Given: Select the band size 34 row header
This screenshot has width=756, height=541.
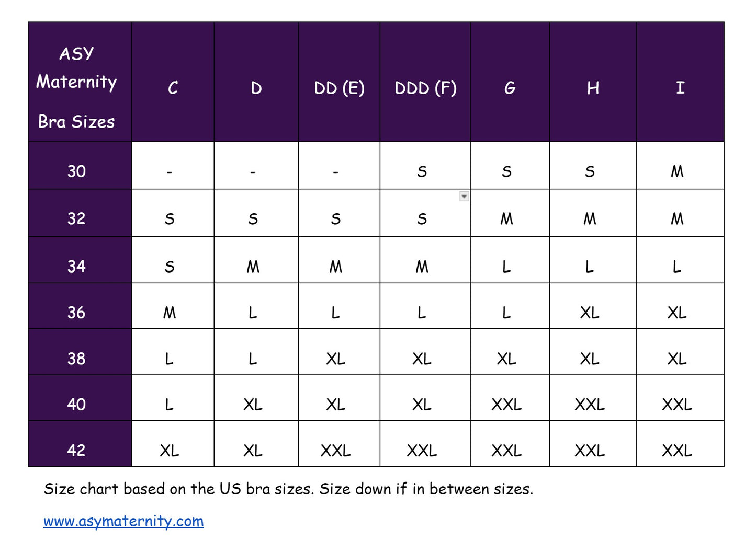Looking at the screenshot, I should tap(77, 266).
